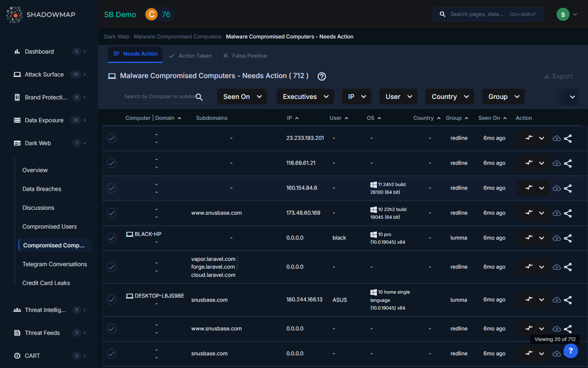This screenshot has width=588, height=368.
Task: Select the checkbox for IP 160.154.84.6
Action: point(111,188)
